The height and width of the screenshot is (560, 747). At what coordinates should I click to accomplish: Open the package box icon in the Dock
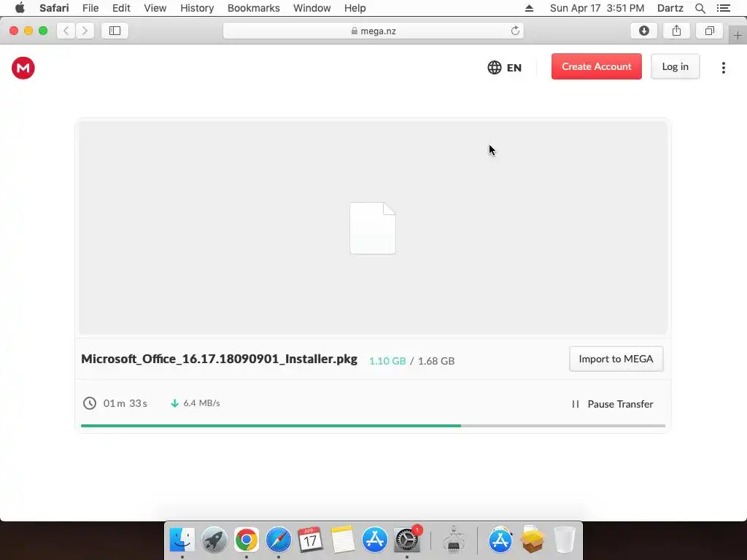click(533, 540)
